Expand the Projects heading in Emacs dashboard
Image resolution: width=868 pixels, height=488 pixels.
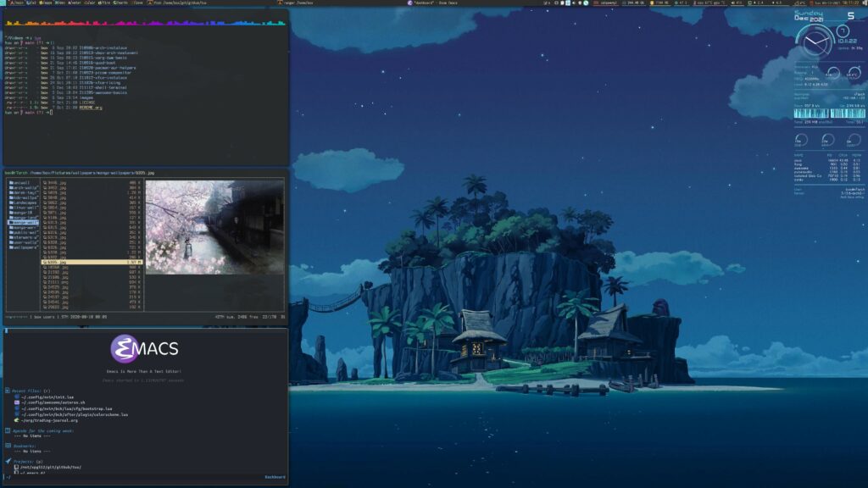tap(27, 461)
